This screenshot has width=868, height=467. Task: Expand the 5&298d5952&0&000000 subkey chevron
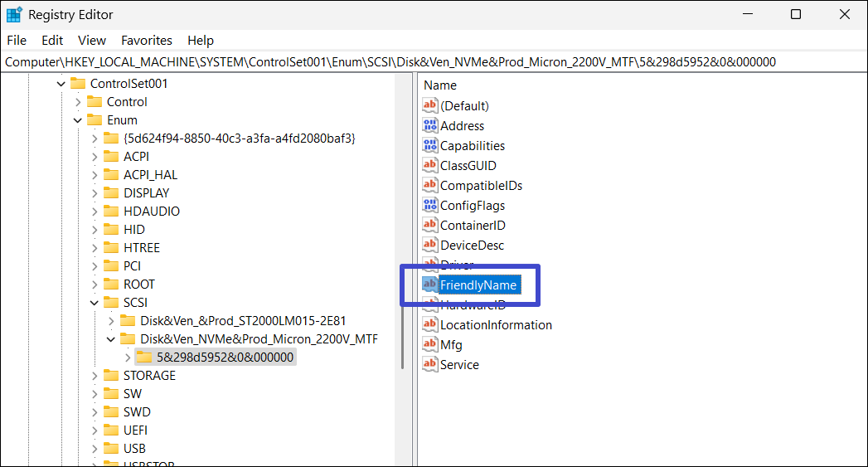tap(127, 358)
